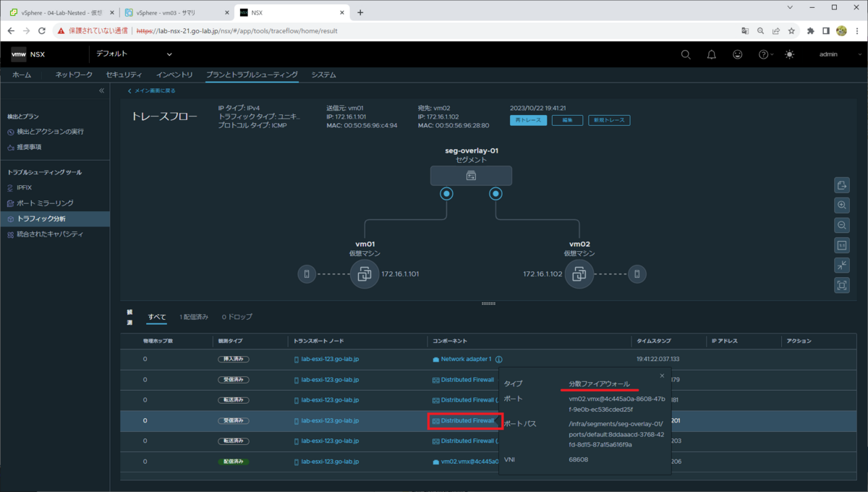Click the メイン画面に戻る back link
868x492 pixels.
coord(152,90)
